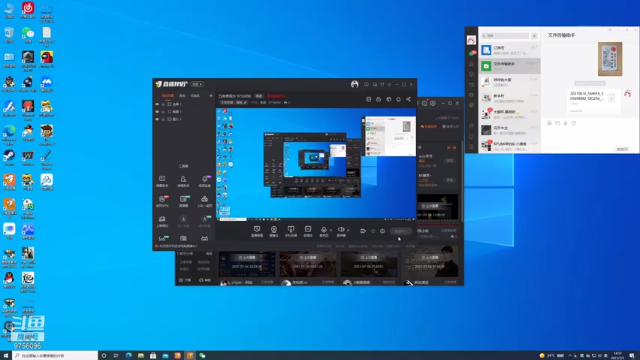
Task: Open the QQ penguin desktop shortcut
Action: point(9,280)
